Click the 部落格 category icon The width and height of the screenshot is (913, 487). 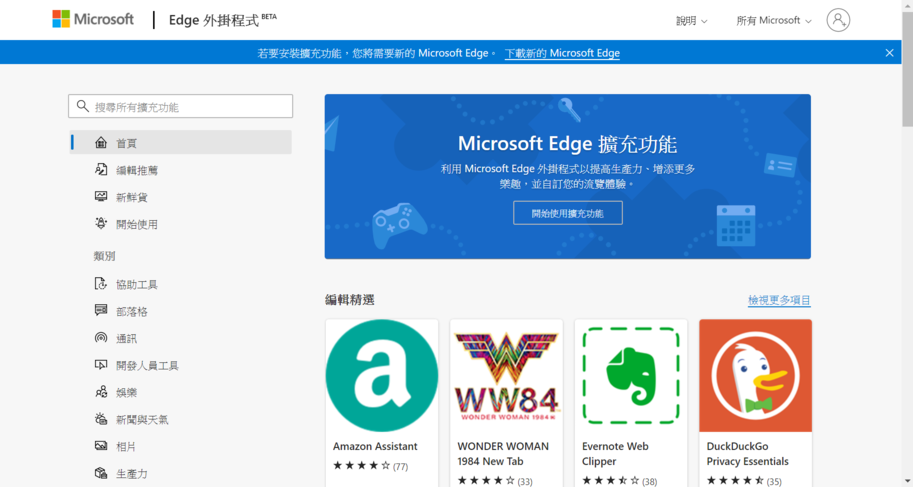coord(101,310)
